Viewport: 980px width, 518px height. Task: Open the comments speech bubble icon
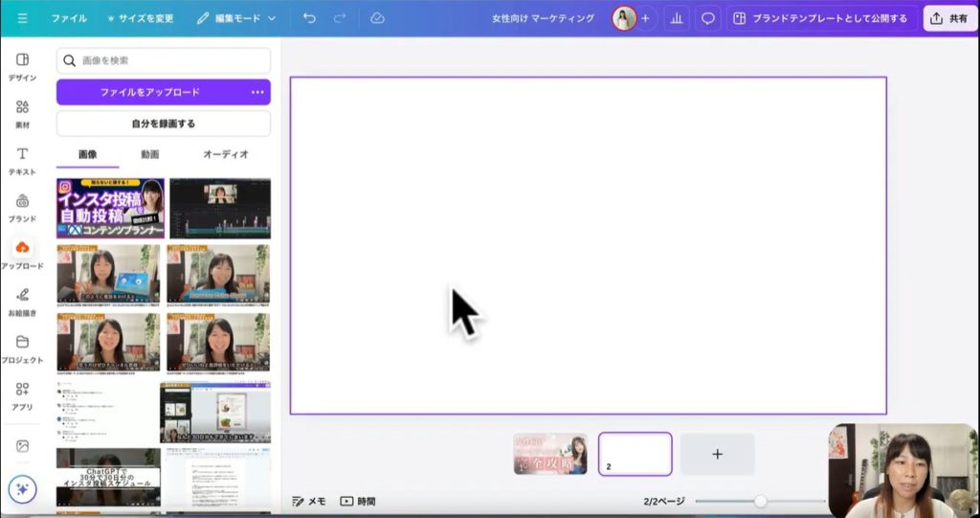click(x=707, y=18)
